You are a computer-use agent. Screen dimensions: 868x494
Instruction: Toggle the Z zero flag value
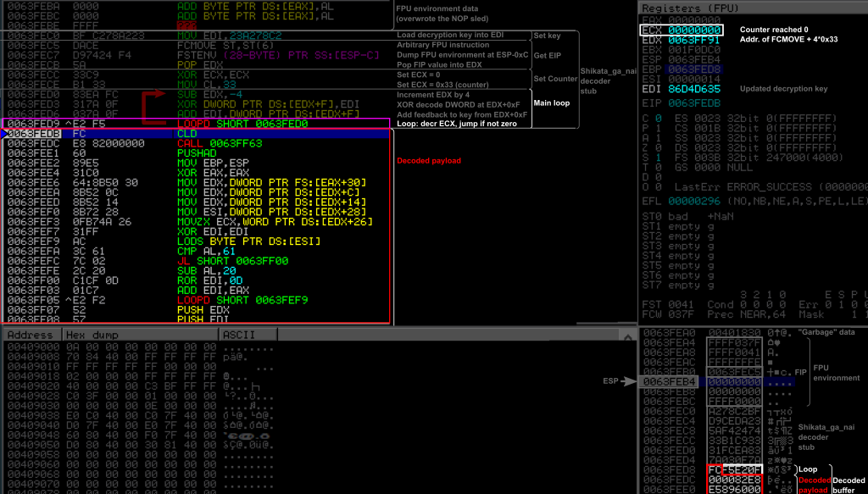pos(658,147)
